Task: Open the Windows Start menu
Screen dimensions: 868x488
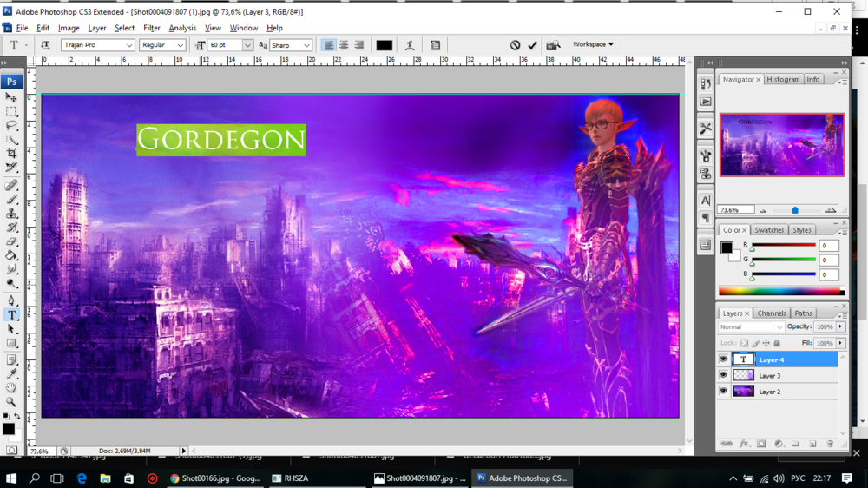Action: pos(12,478)
